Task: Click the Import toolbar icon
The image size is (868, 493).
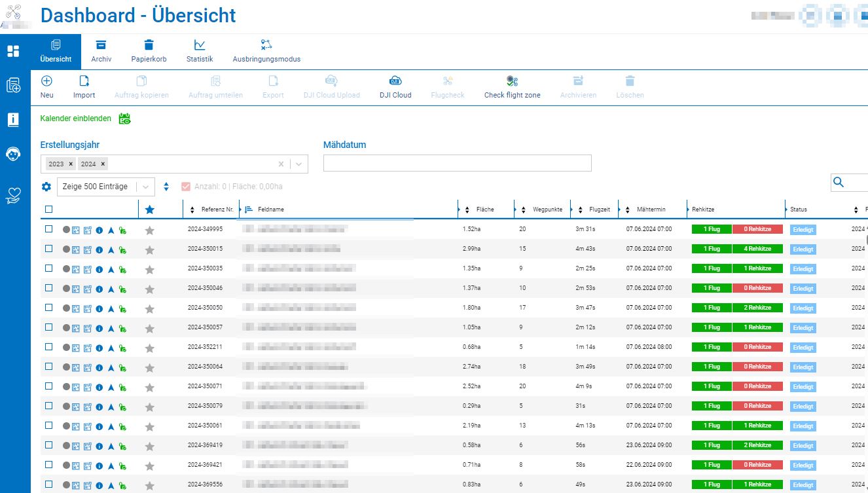Action: (84, 81)
